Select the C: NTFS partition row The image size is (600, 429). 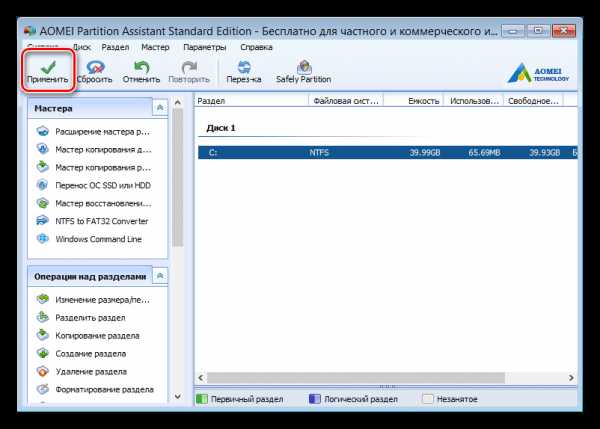(x=388, y=153)
